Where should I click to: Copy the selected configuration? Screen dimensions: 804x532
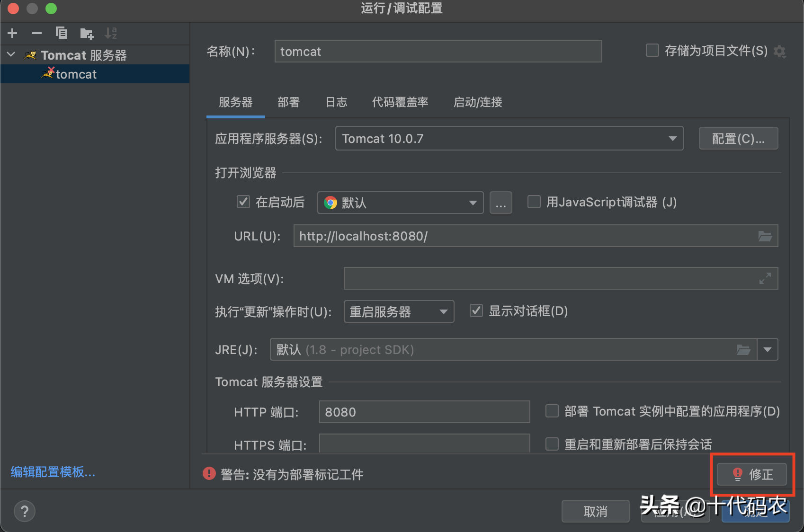tap(62, 33)
